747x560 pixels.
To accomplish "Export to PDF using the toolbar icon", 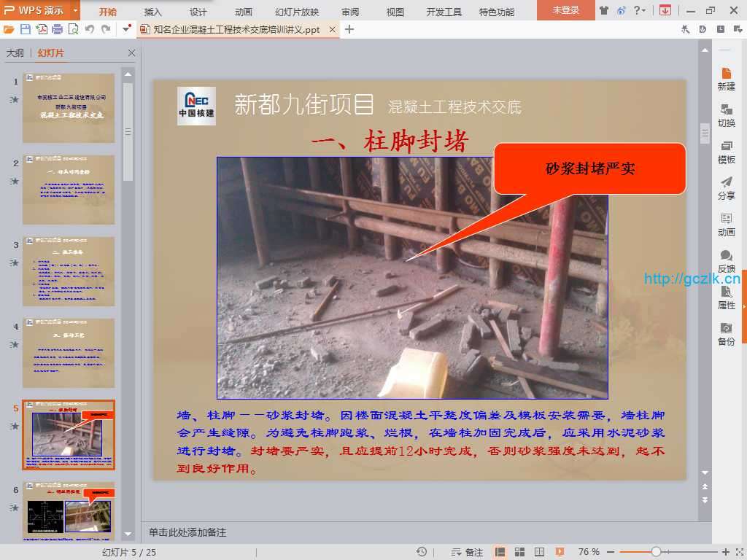I will [42, 29].
